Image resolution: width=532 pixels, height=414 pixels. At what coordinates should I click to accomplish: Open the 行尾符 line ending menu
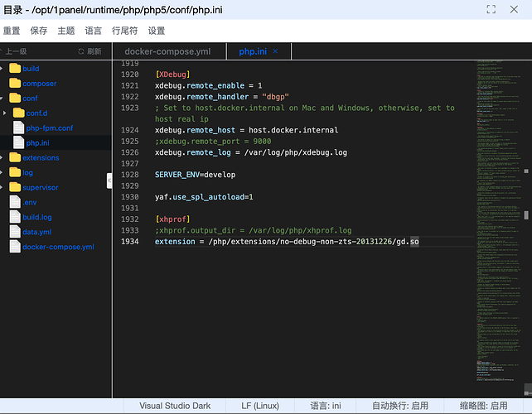point(125,31)
